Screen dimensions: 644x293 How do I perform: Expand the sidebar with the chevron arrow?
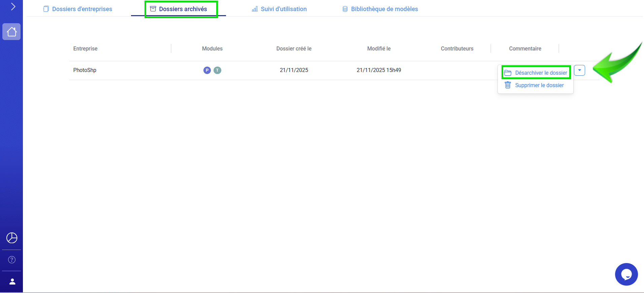(13, 7)
